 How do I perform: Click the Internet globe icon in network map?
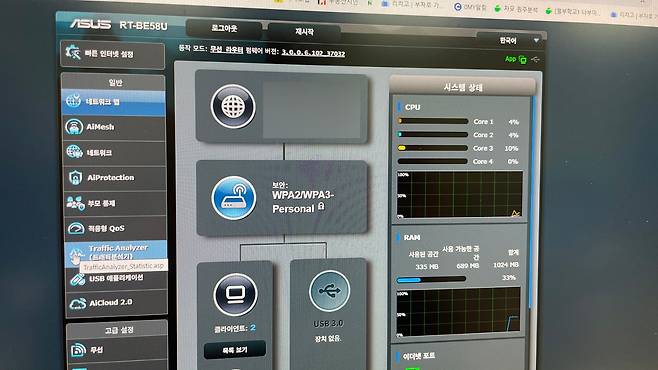(233, 106)
